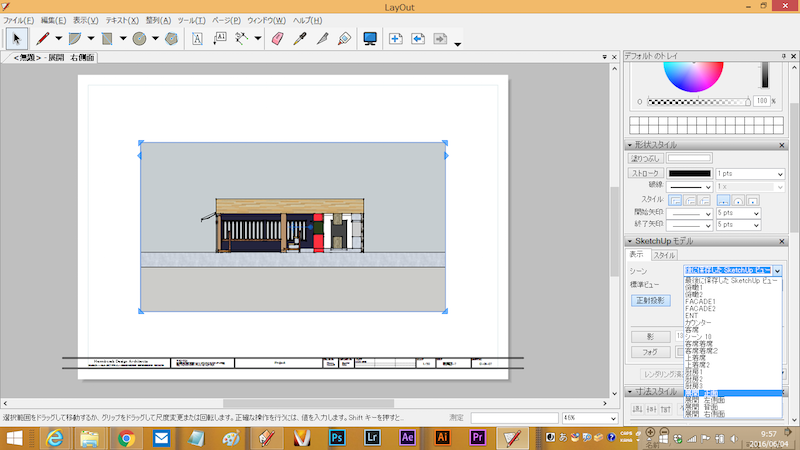Click the Text tool icon

pos(197,39)
